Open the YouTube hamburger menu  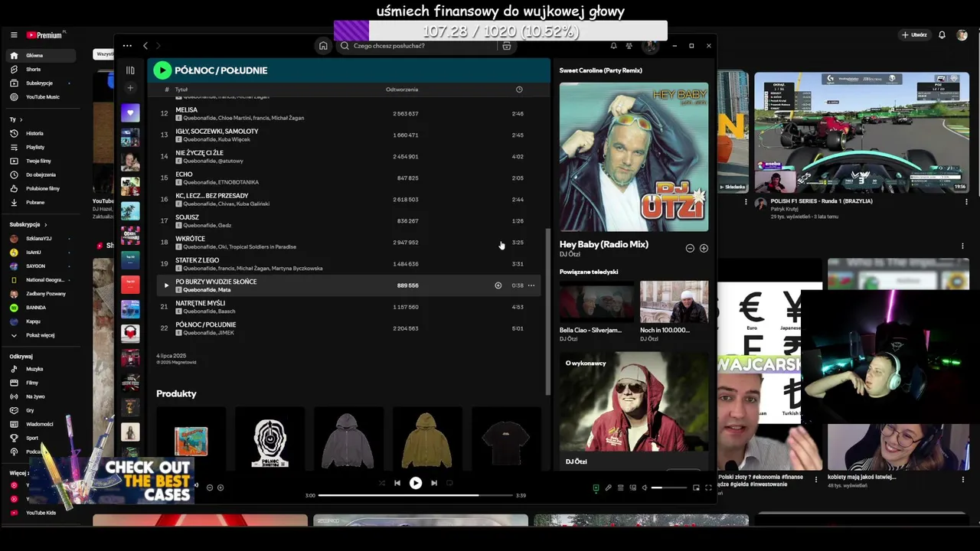click(x=14, y=35)
